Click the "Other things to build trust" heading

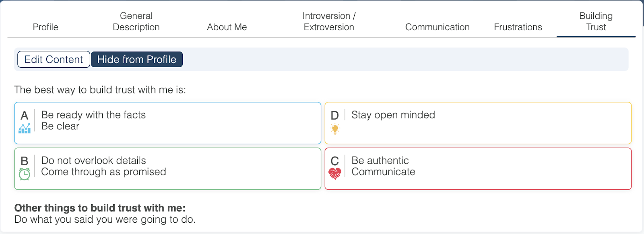click(x=100, y=208)
